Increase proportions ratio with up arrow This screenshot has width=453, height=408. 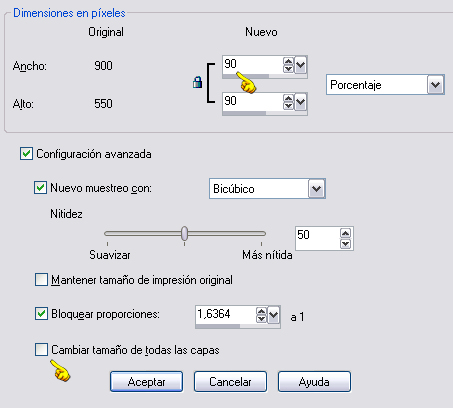click(x=261, y=311)
